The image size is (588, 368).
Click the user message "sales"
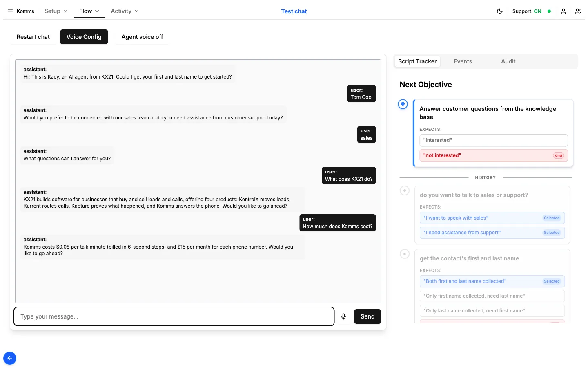click(x=366, y=135)
